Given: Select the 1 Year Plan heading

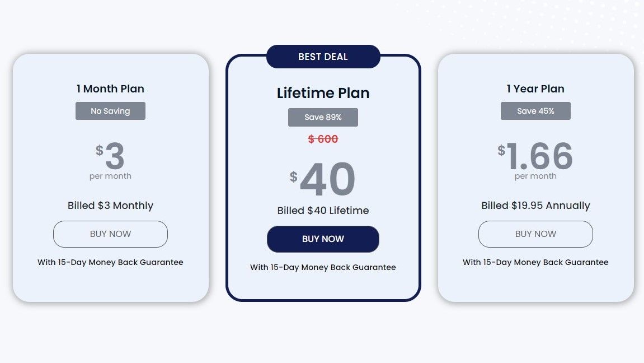Looking at the screenshot, I should 535,89.
